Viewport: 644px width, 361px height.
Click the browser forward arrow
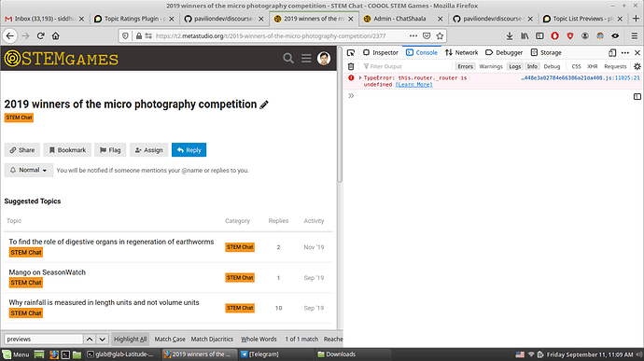pos(25,36)
